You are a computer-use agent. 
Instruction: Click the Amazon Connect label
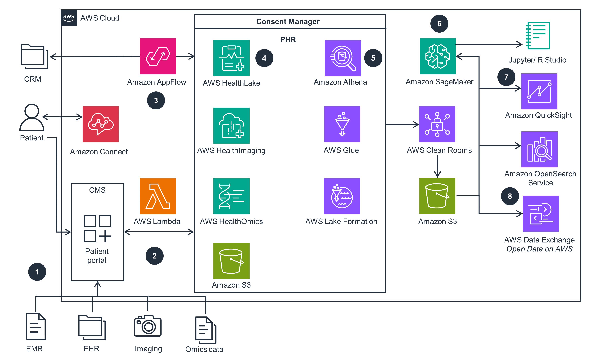coord(99,152)
